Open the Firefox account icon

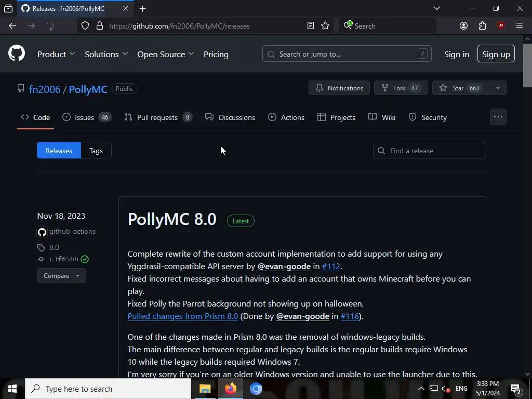tap(463, 26)
